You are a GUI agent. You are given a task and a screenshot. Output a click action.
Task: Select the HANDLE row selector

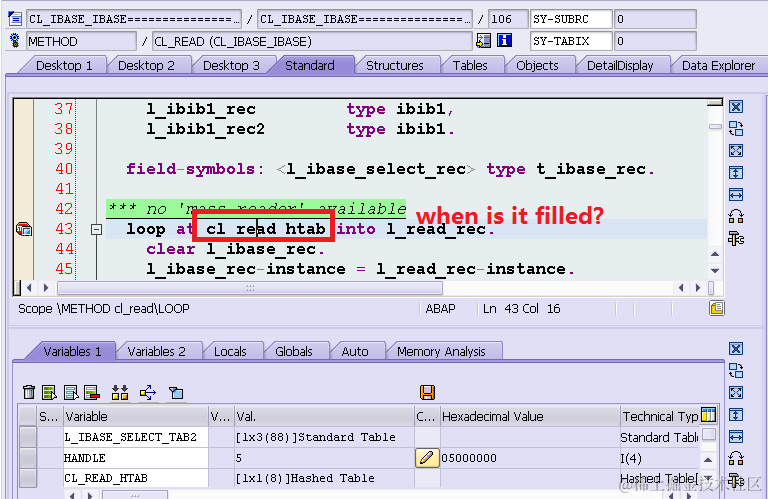pyautogui.click(x=28, y=458)
